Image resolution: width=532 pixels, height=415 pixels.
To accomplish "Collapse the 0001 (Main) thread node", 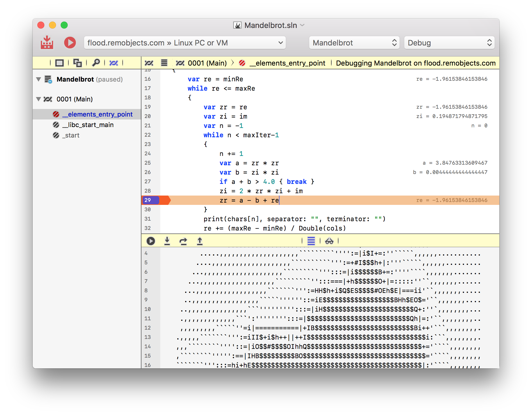I will click(38, 99).
